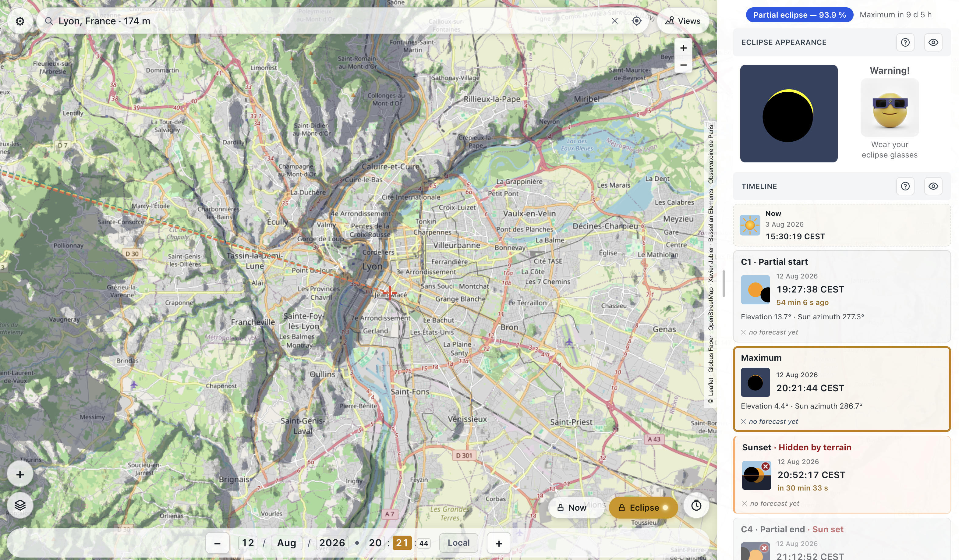Viewport: 959px width, 560px height.
Task: Click Villeurbanne label on the map
Action: (457, 246)
